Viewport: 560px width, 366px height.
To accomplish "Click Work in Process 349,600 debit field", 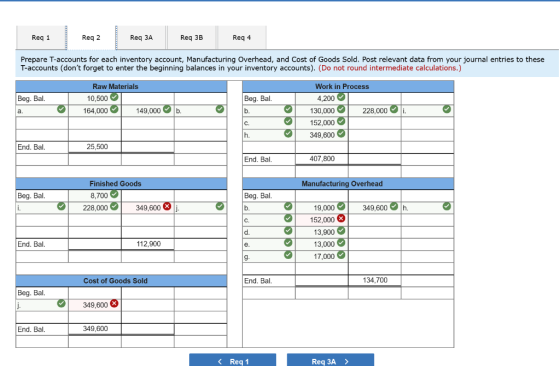I will pos(322,135).
